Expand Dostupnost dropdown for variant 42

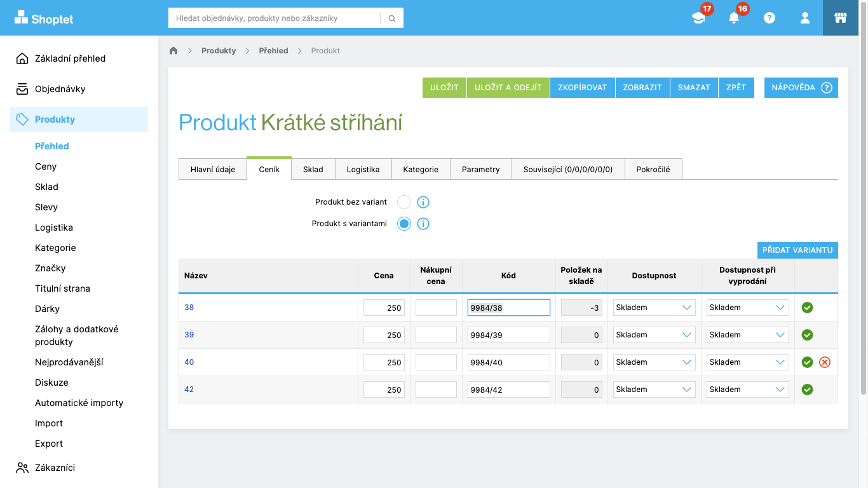654,390
